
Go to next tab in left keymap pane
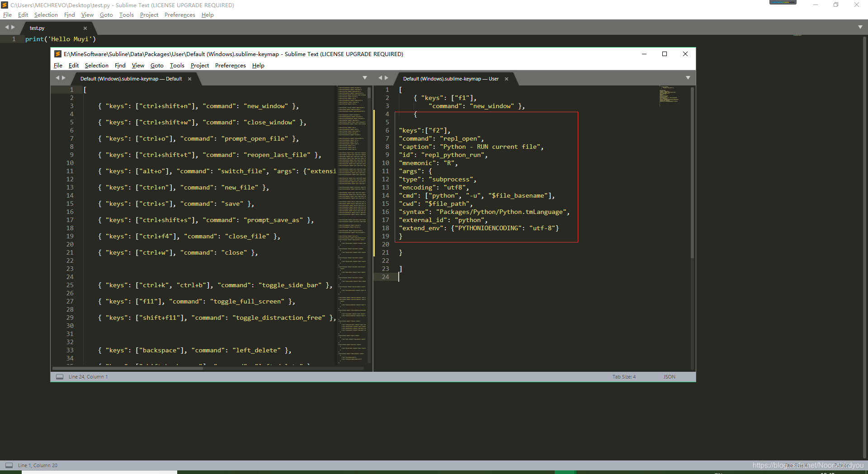coord(64,78)
